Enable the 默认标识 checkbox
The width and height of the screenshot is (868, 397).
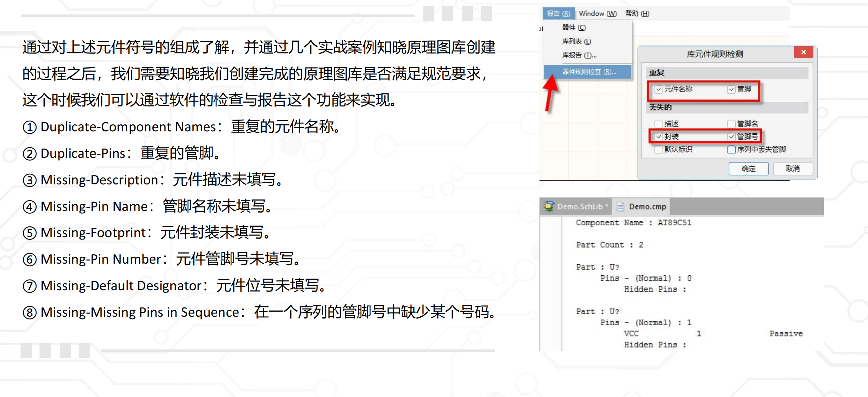pyautogui.click(x=659, y=150)
